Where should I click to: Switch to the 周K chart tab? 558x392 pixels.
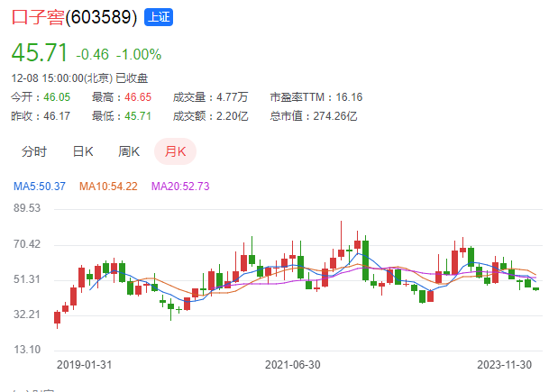coord(129,151)
